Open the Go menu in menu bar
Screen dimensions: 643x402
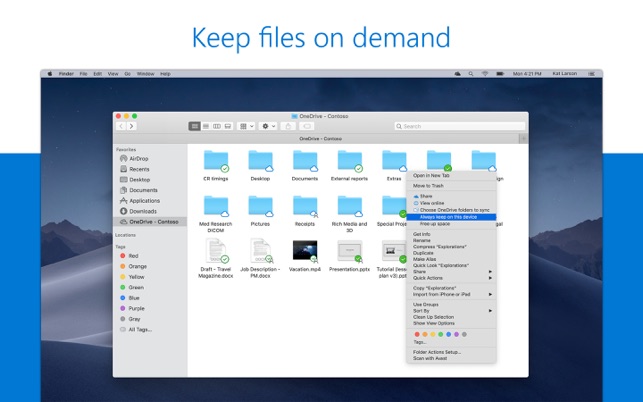coord(128,74)
